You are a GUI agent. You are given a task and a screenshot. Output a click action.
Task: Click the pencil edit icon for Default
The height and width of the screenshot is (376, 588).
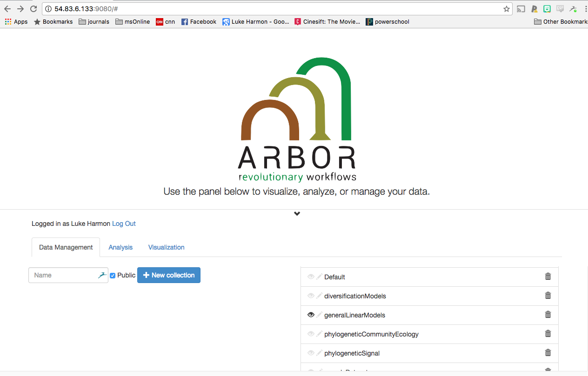[319, 277]
